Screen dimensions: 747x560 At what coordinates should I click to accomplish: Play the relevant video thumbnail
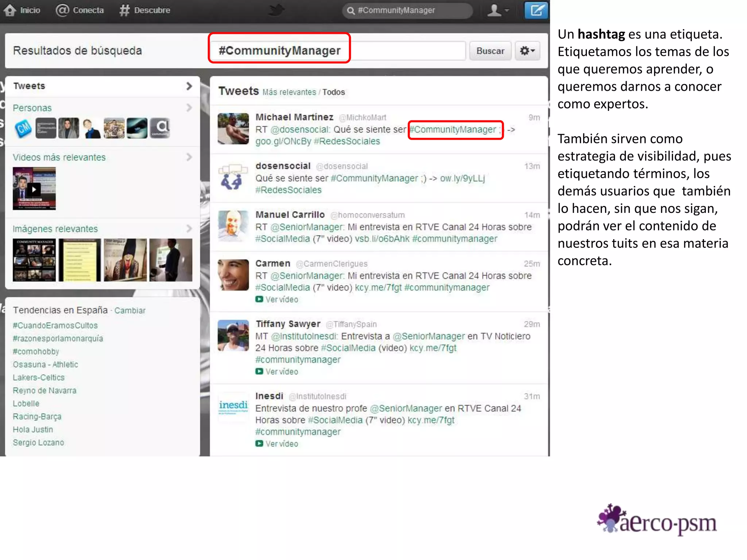click(34, 189)
